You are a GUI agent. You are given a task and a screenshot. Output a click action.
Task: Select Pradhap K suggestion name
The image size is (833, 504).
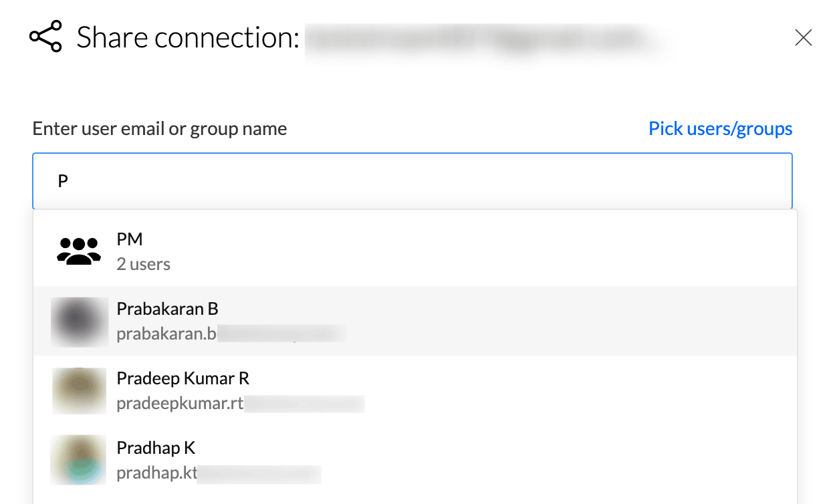tap(156, 447)
